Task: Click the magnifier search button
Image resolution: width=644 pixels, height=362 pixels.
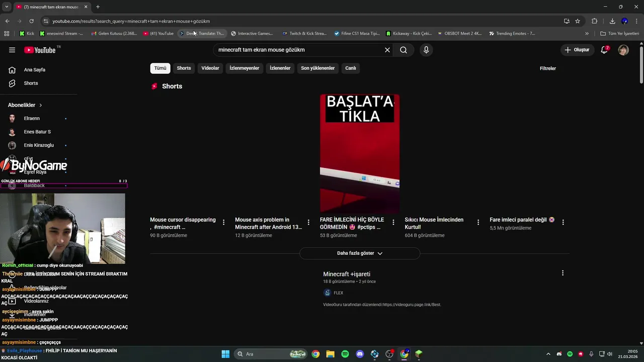Action: pos(404,50)
